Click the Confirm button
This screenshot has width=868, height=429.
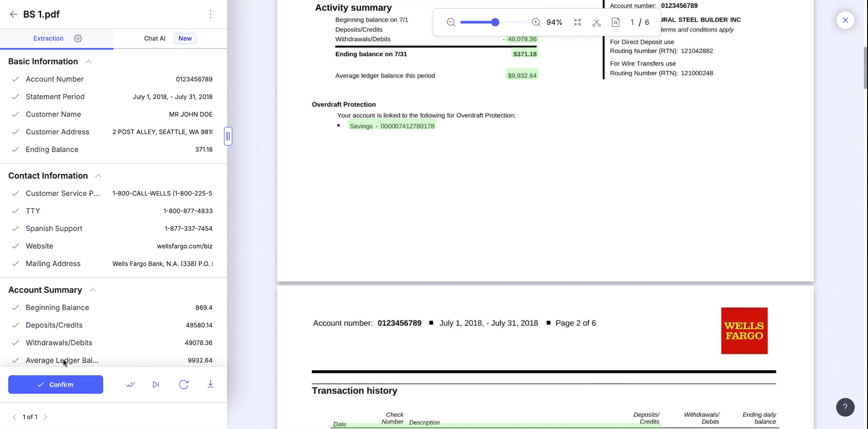coord(56,385)
